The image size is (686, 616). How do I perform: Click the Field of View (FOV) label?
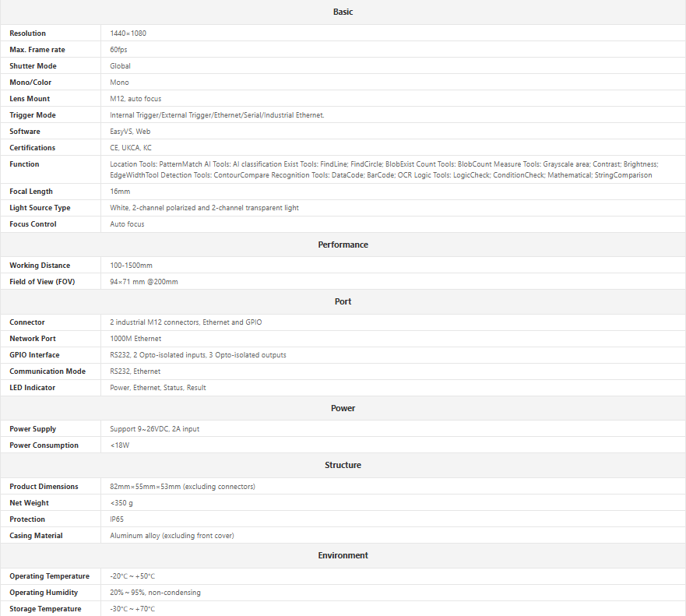[42, 282]
